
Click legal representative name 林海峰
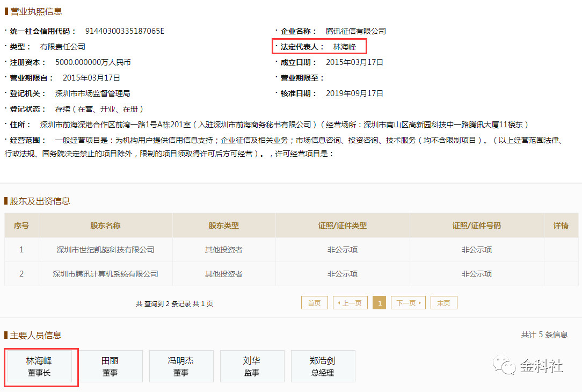point(345,47)
